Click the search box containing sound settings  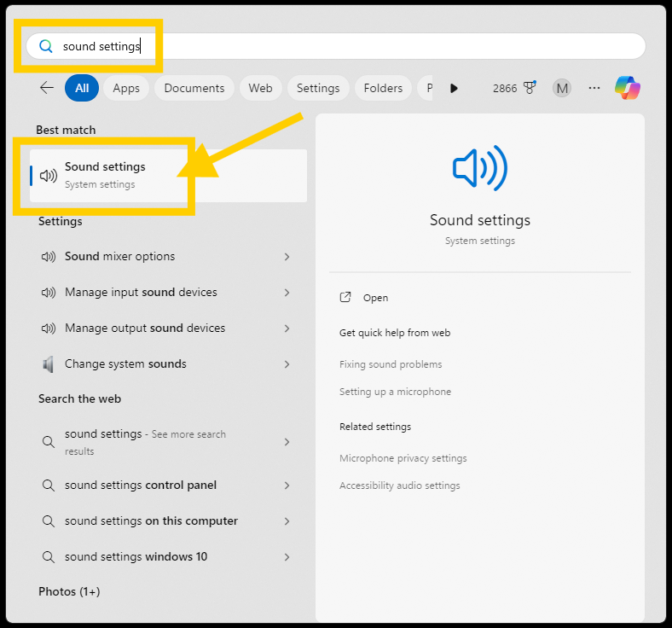pyautogui.click(x=341, y=46)
